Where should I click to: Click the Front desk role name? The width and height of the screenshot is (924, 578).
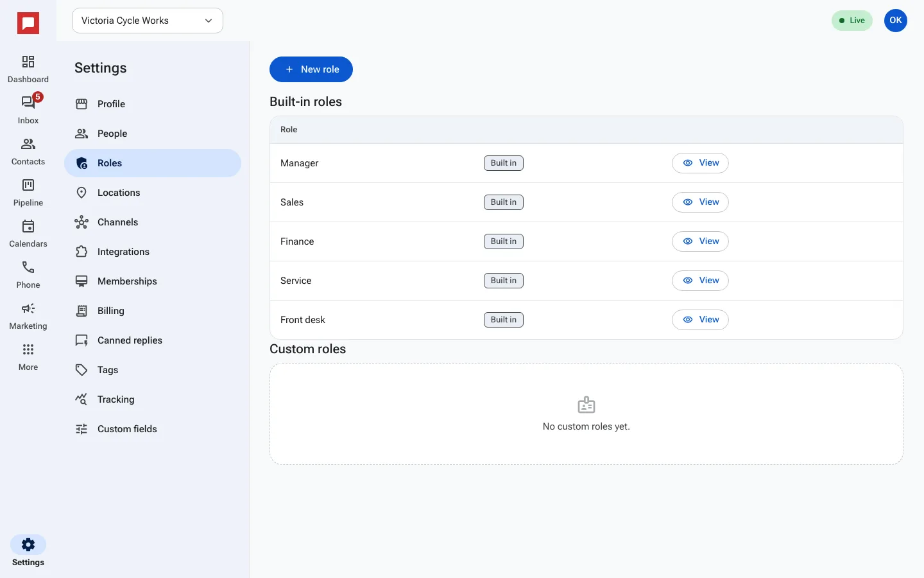303,320
